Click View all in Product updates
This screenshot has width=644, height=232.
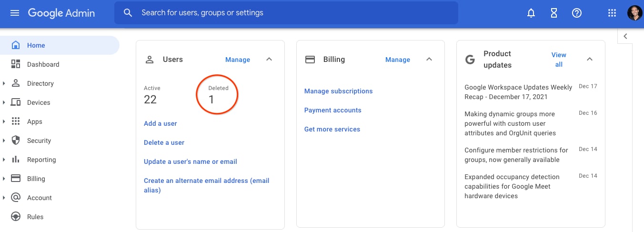point(559,60)
